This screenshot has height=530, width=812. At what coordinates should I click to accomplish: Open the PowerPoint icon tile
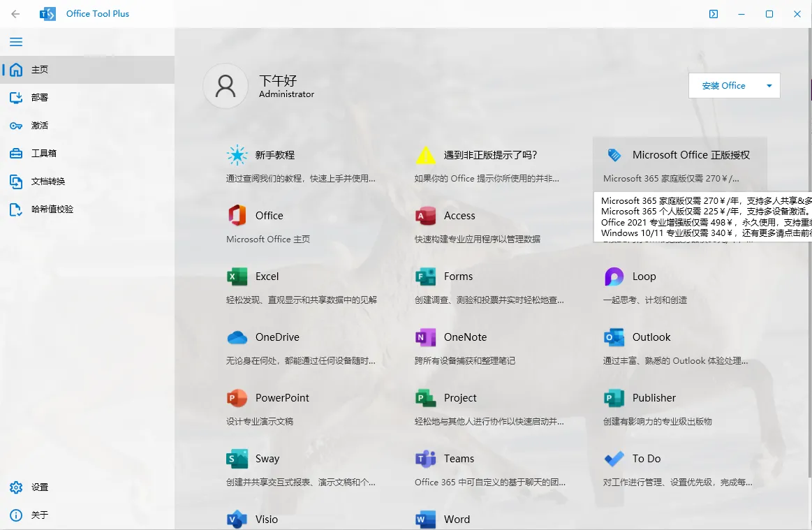tap(237, 398)
